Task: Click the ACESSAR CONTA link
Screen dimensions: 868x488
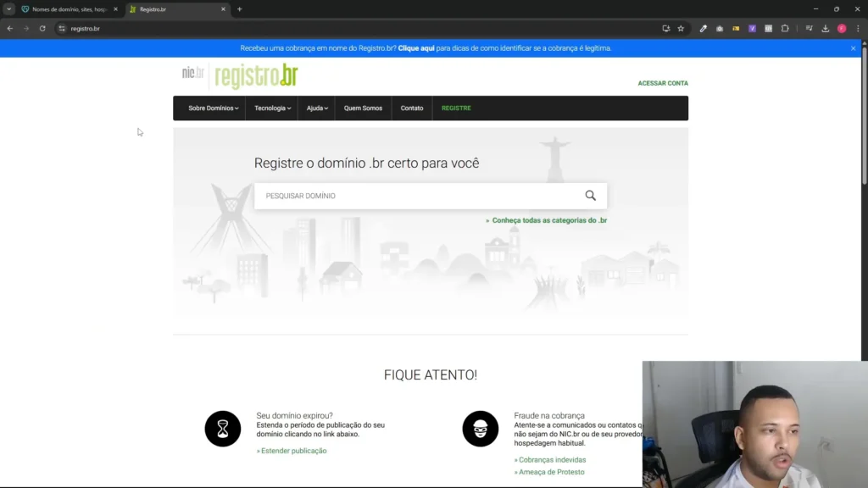Action: (663, 83)
